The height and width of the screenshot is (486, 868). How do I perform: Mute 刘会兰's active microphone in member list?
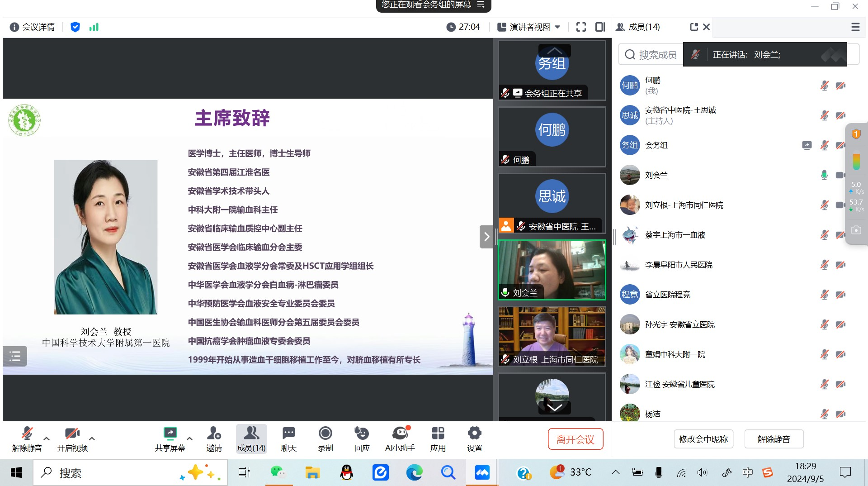point(824,175)
